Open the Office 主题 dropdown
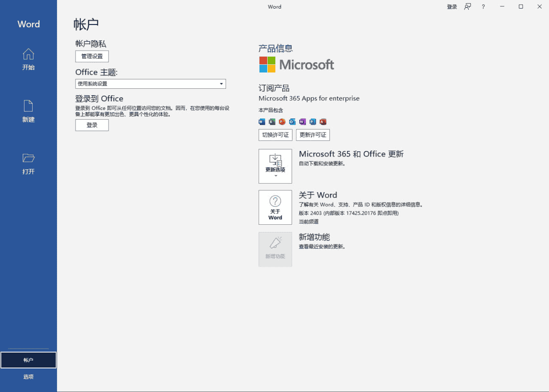Screen dimensions: 549x392 (221, 84)
